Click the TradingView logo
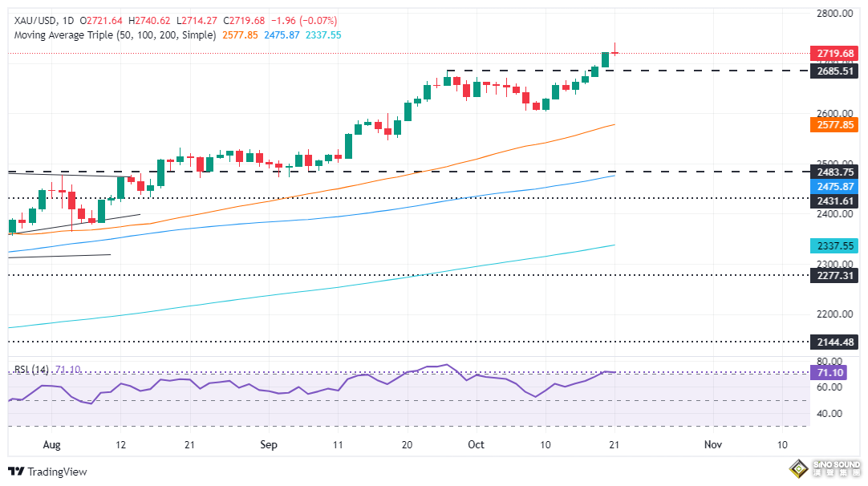This screenshot has width=868, height=486. click(47, 472)
